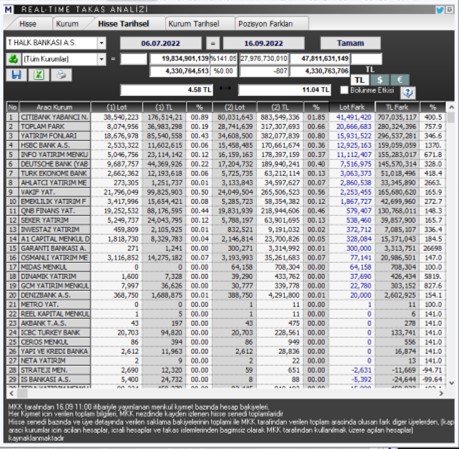Click the green institutions group icon
The height and width of the screenshot is (449, 459).
13,59
